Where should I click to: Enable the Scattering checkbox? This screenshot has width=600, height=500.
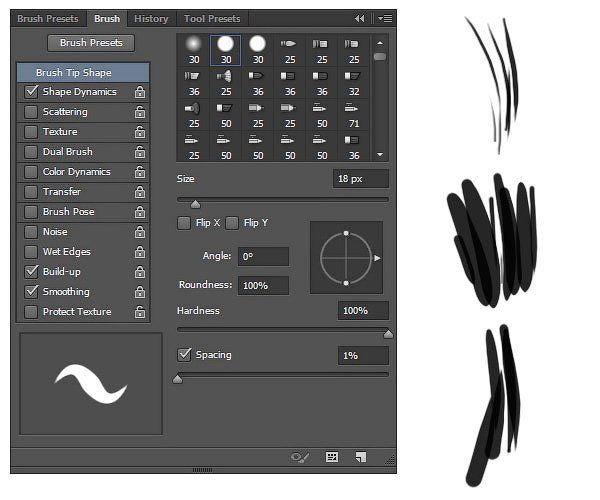[x=31, y=112]
